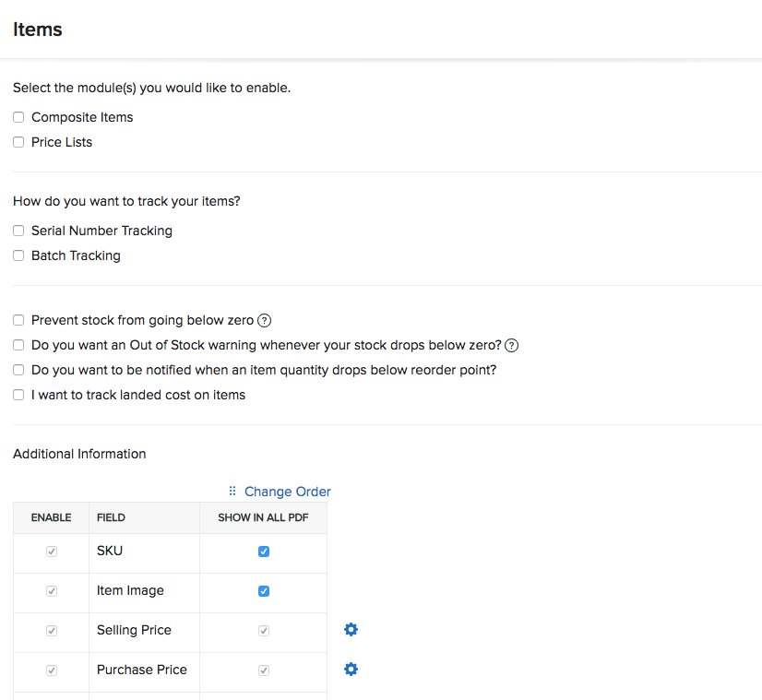Screen dimensions: 762x700
Task: Uncheck Show in all PDF for SKU
Action: (x=263, y=551)
